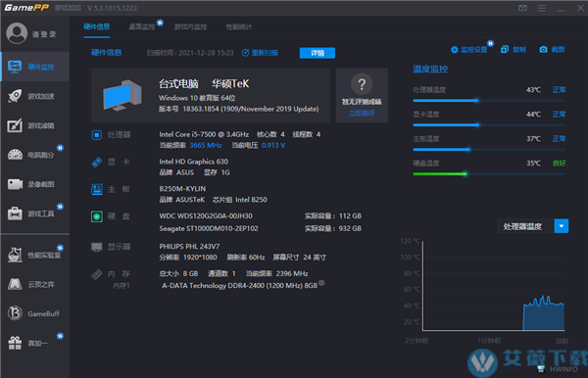Open 云顶之弈 in the sidebar
Viewport: 588px width, 378px height.
35,284
